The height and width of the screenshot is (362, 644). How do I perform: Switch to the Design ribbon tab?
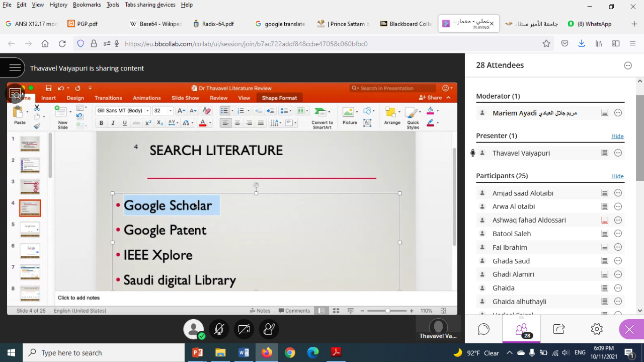(75, 98)
